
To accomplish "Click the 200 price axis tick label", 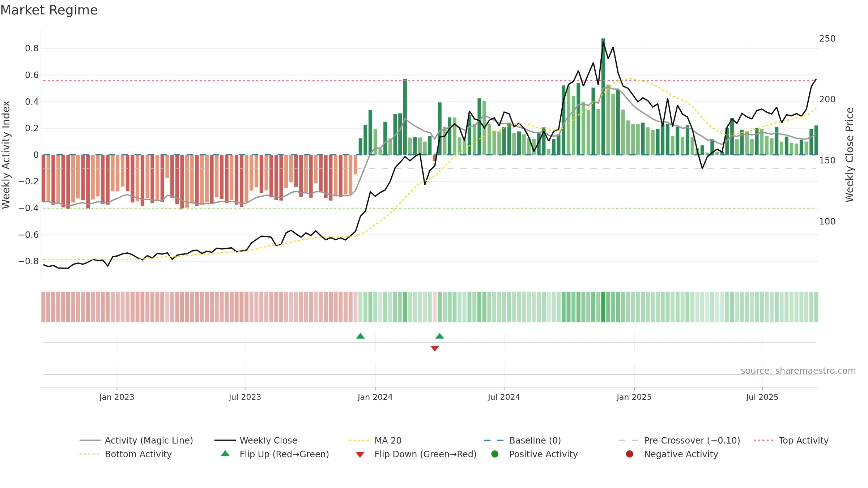I will (827, 99).
